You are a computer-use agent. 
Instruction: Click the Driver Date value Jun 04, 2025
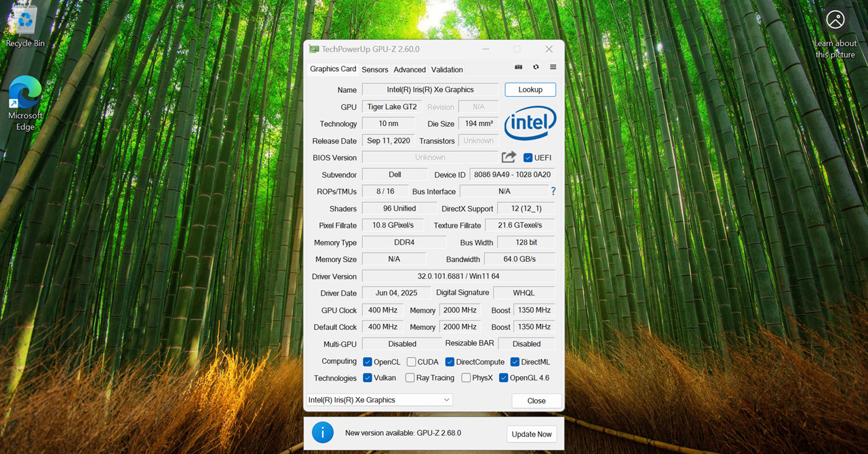[397, 293]
